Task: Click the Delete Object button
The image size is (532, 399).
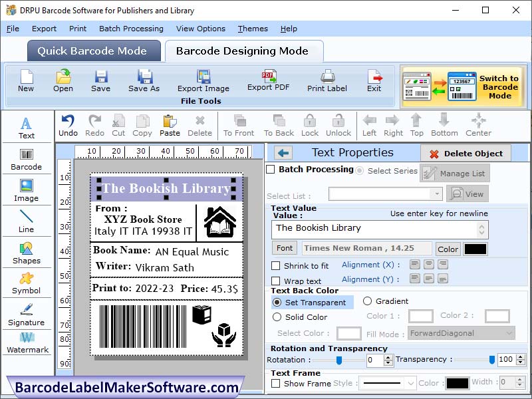Action: (465, 152)
